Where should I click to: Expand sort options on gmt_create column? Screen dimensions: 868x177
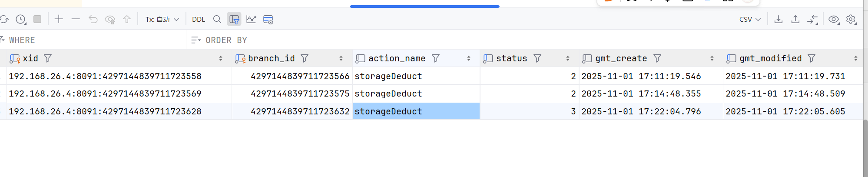(712, 58)
